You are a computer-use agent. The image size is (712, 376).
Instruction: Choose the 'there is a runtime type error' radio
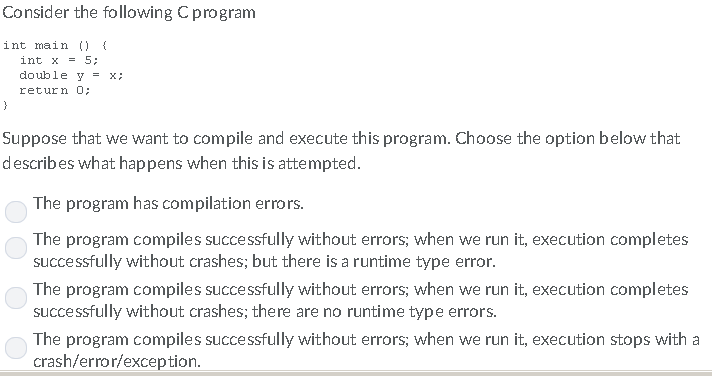point(16,248)
